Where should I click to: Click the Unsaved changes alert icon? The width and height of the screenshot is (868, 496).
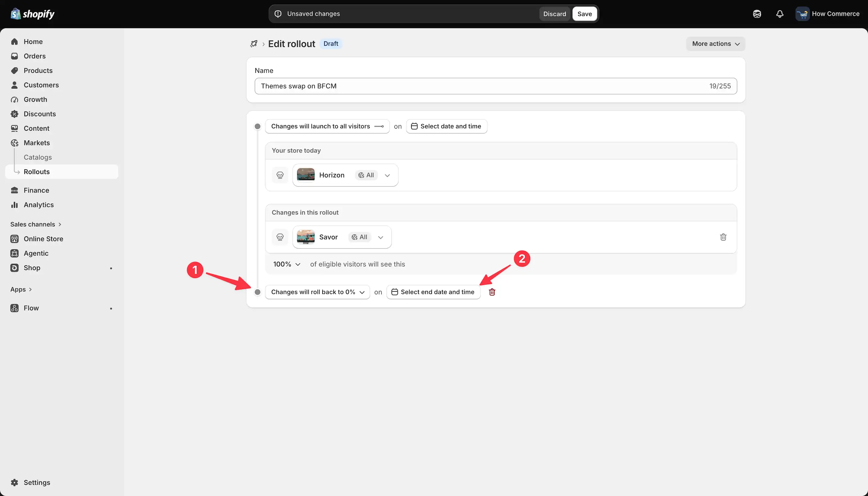click(x=278, y=14)
